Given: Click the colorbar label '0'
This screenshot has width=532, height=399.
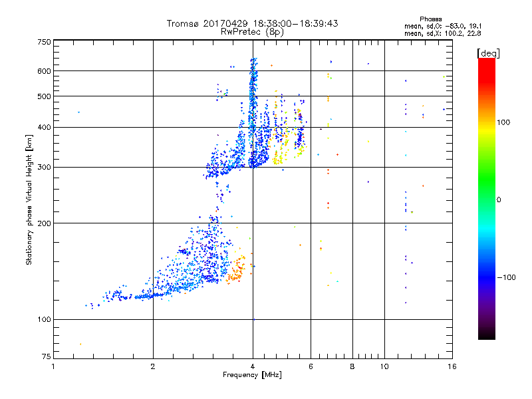Looking at the screenshot, I should click(499, 200).
